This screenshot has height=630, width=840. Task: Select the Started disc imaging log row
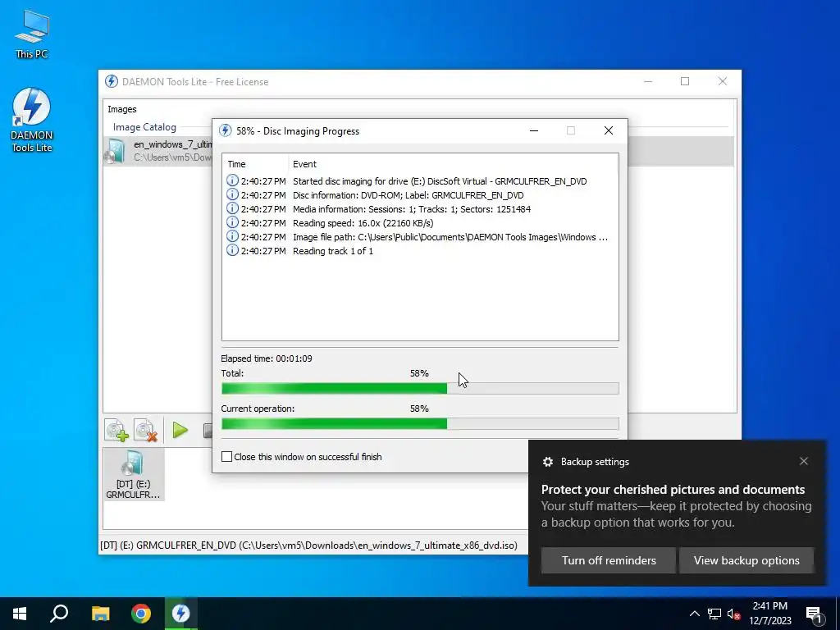point(420,181)
